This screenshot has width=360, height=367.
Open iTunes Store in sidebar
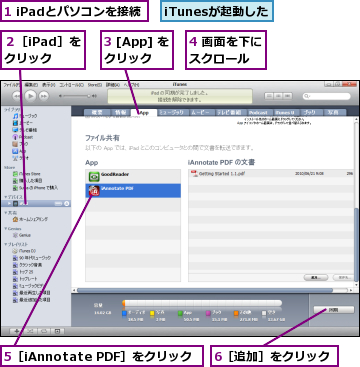pos(26,174)
